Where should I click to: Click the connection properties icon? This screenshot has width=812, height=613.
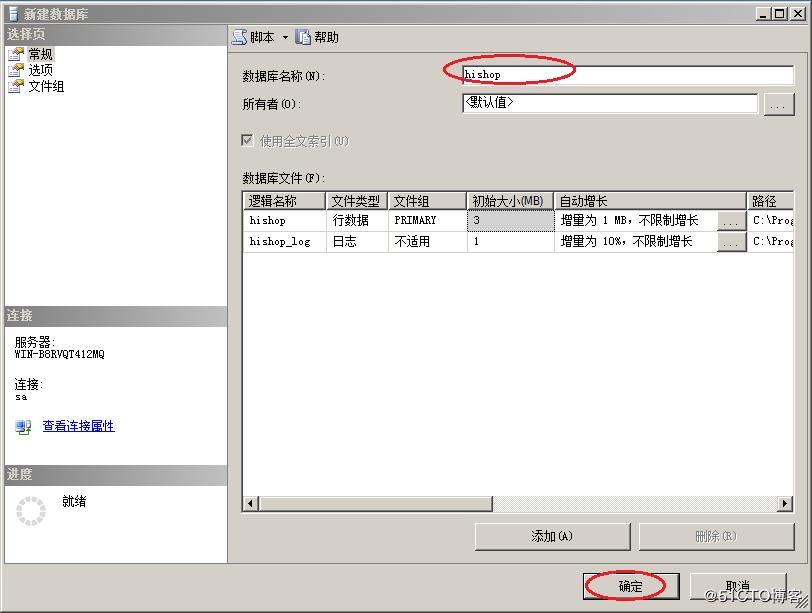point(23,427)
